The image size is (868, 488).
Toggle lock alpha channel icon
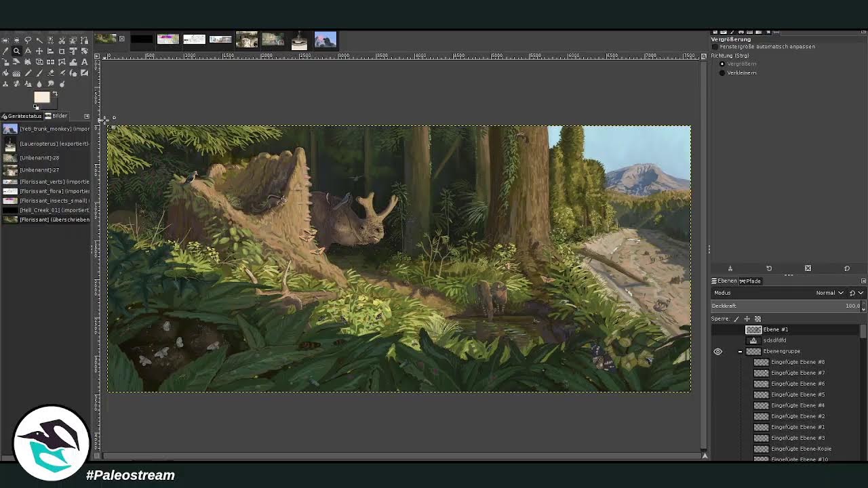tap(757, 319)
